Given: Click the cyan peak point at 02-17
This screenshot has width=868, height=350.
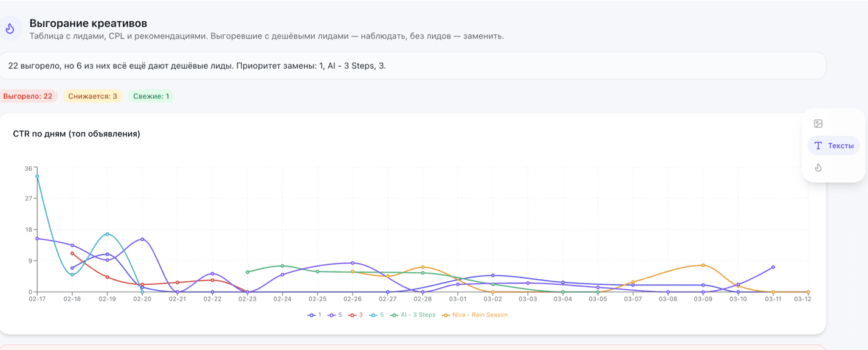Looking at the screenshot, I should point(37,177).
